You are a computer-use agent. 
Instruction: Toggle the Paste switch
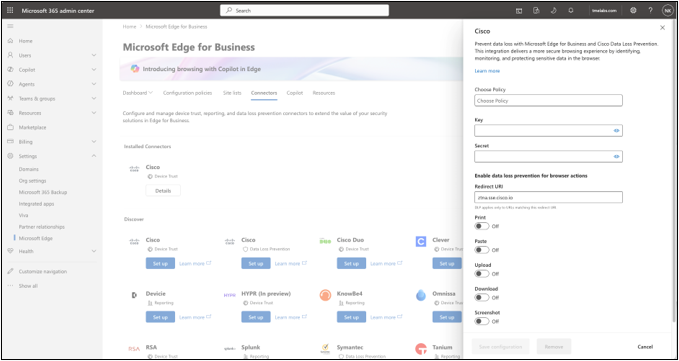pos(482,250)
